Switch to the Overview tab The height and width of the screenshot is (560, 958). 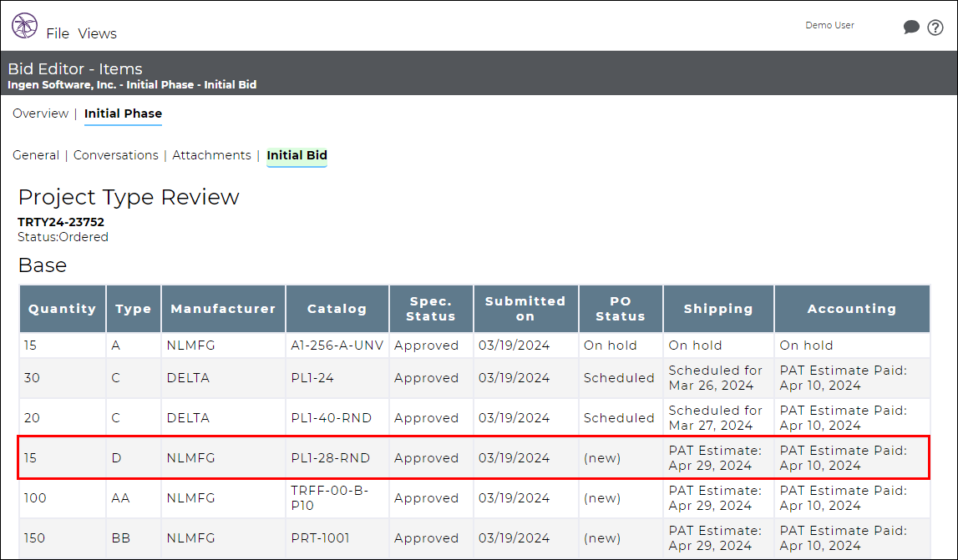[x=40, y=114]
